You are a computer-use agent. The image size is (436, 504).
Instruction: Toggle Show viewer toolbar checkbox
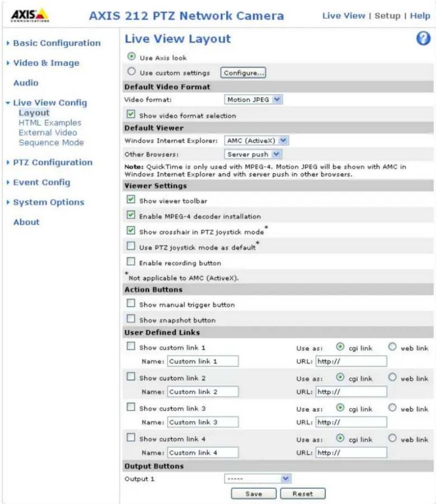point(131,200)
